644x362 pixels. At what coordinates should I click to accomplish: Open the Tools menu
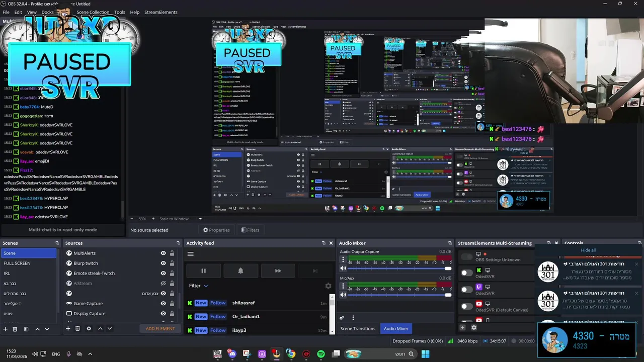[120, 12]
